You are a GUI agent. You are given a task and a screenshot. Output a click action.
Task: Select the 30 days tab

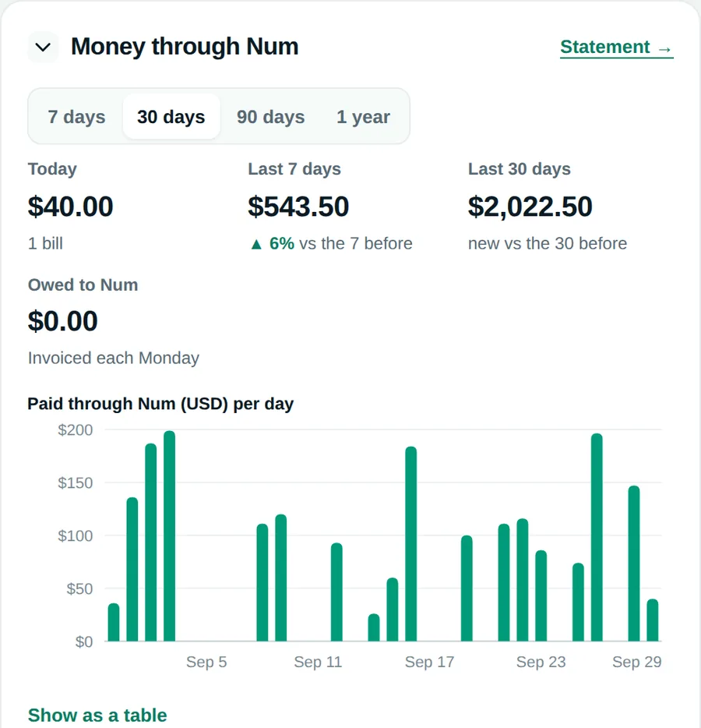[x=171, y=117]
